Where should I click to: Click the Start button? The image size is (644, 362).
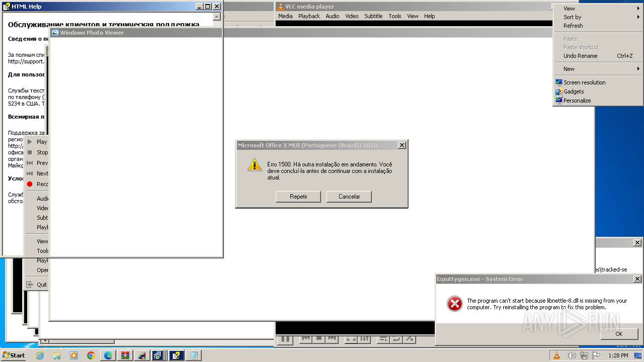[14, 355]
